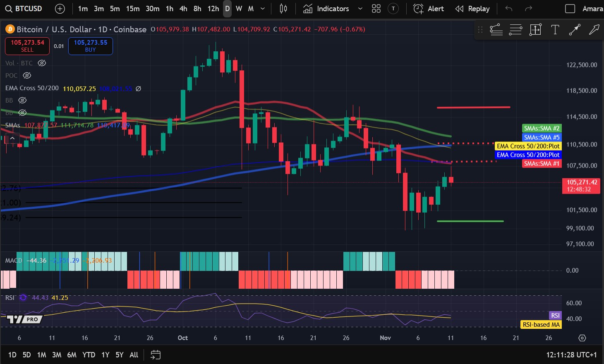This screenshot has height=364, width=604.
Task: Open the candlestick chart type selector
Action: click(283, 9)
